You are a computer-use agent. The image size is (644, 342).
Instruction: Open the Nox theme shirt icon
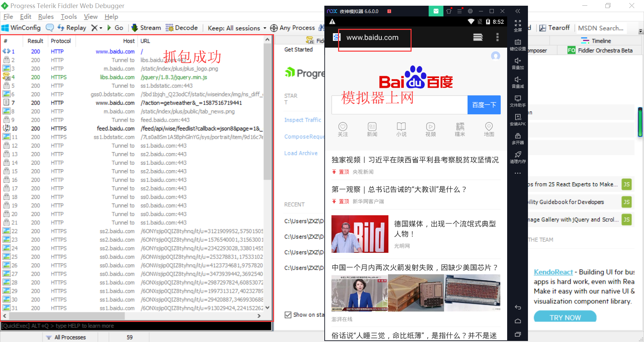449,11
